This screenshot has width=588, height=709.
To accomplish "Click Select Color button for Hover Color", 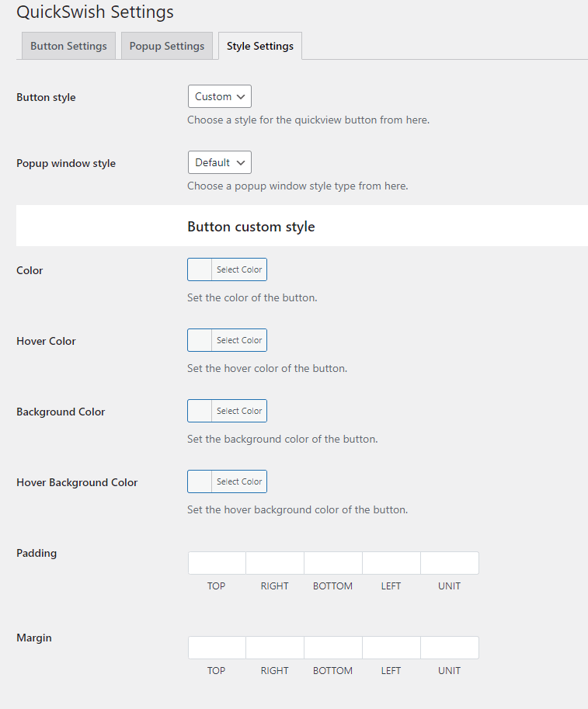I will 239,340.
